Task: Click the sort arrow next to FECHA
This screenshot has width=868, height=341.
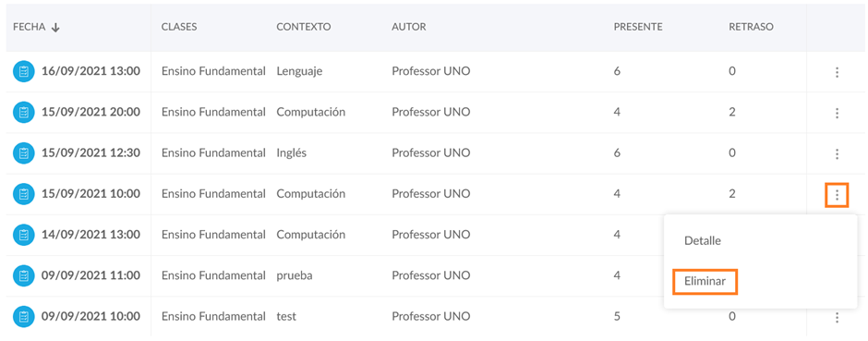Action: pyautogui.click(x=54, y=28)
